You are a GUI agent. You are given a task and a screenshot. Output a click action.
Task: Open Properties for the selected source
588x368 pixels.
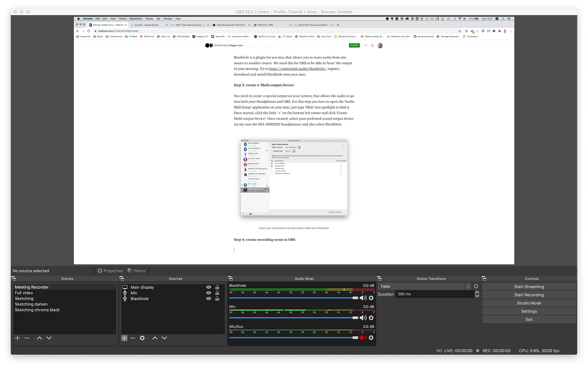(x=110, y=271)
